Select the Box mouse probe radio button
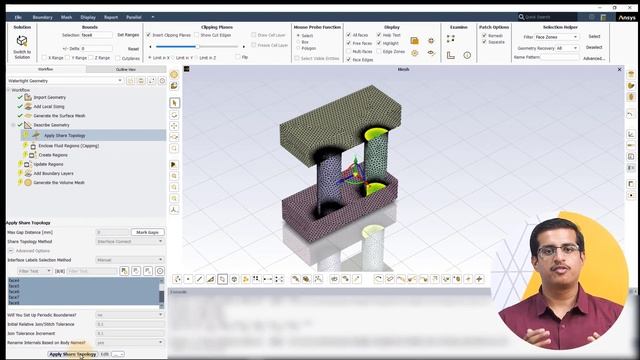640x360 pixels. (298, 42)
